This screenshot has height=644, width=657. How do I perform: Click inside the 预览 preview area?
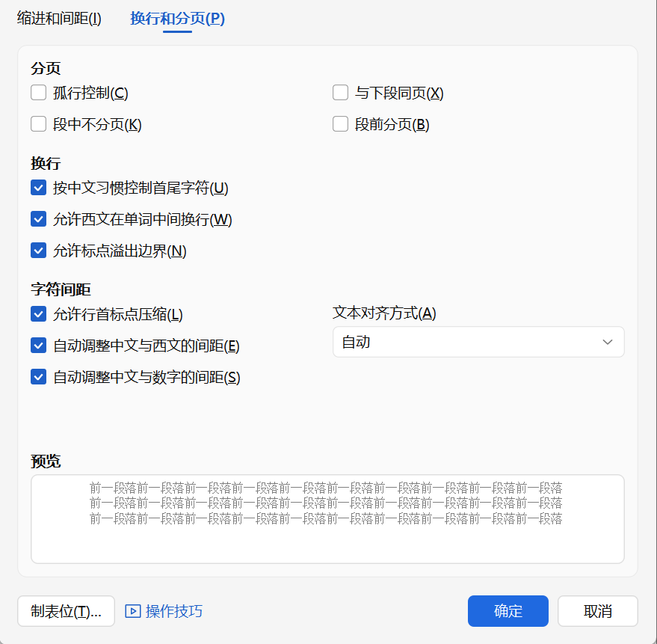click(327, 518)
